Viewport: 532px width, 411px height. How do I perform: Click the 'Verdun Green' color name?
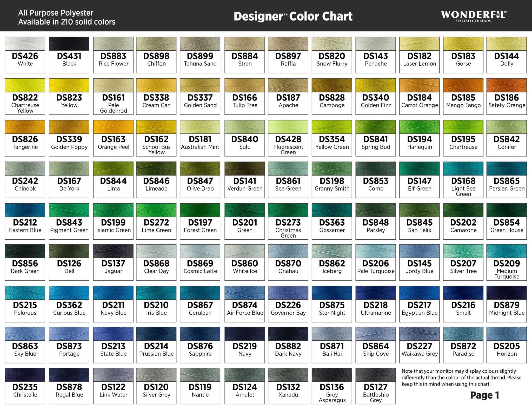coord(245,188)
